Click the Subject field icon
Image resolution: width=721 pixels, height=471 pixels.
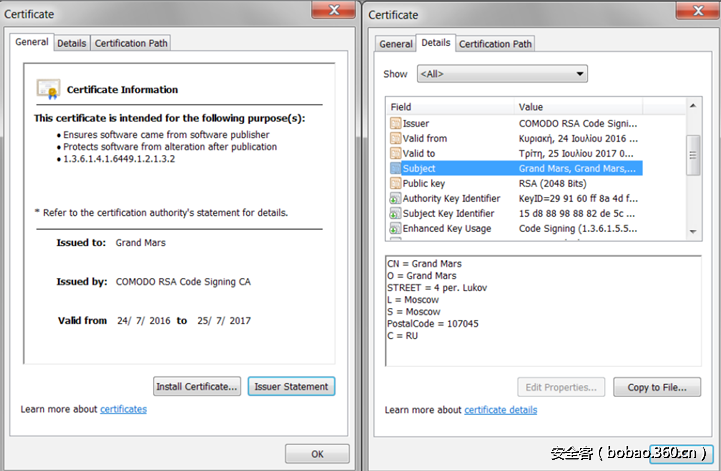[x=395, y=168]
